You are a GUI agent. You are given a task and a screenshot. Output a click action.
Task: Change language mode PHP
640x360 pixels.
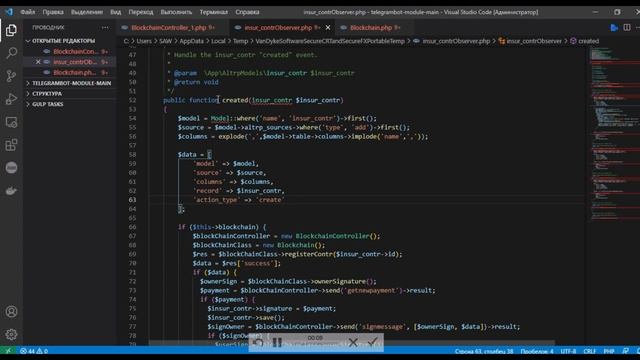click(x=609, y=351)
